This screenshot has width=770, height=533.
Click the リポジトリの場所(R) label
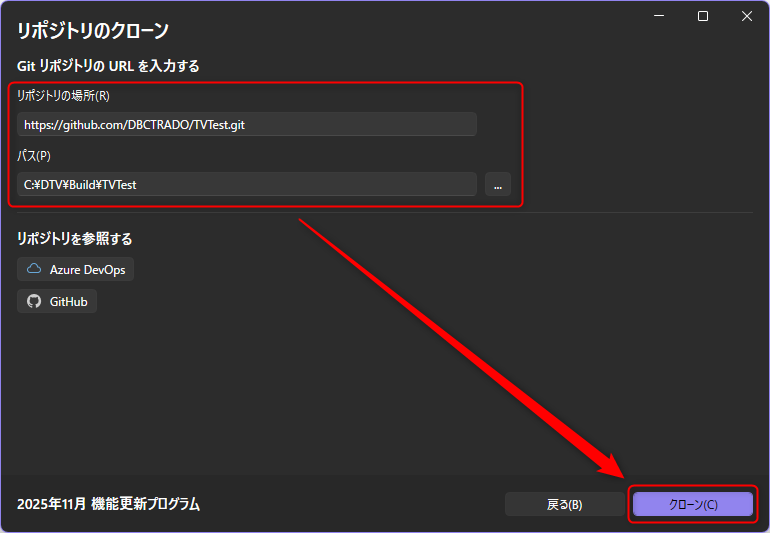coord(63,95)
